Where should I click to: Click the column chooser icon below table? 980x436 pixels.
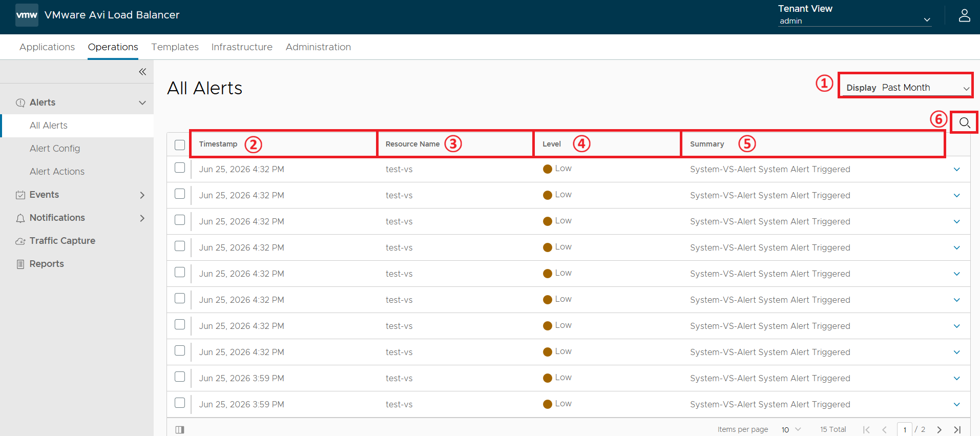[x=180, y=429]
